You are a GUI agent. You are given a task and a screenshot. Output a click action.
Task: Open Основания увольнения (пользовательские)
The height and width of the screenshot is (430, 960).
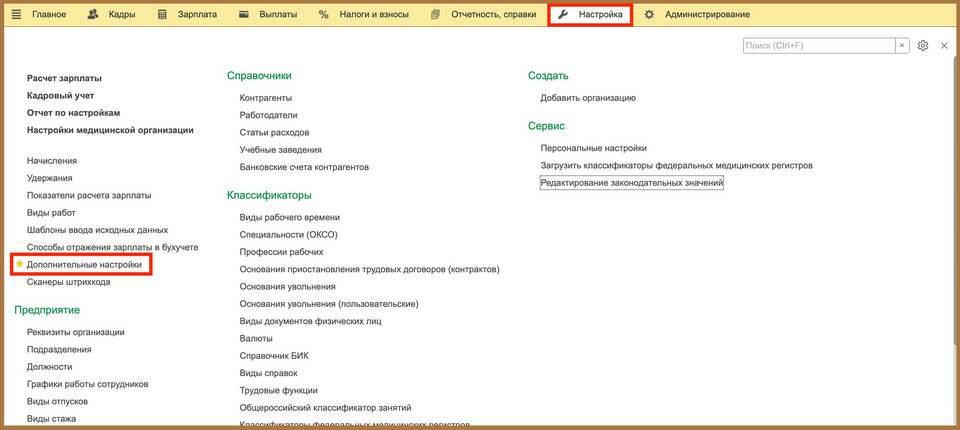tap(329, 304)
